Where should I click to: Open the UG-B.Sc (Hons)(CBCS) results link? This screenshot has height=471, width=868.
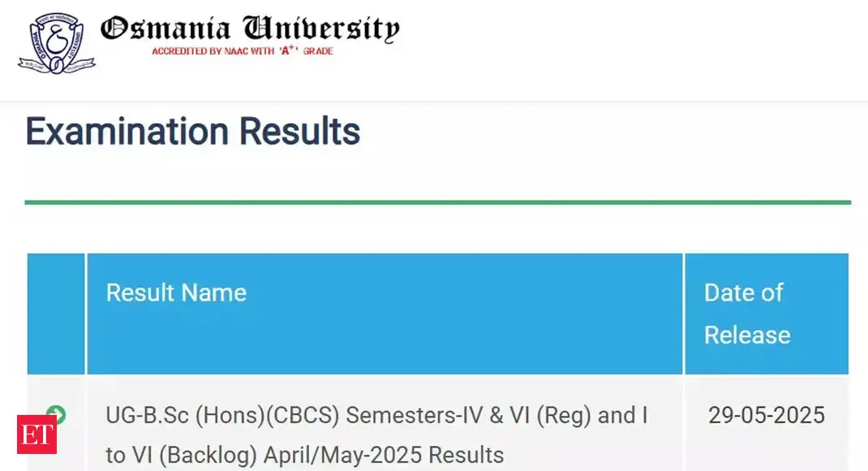(x=376, y=416)
